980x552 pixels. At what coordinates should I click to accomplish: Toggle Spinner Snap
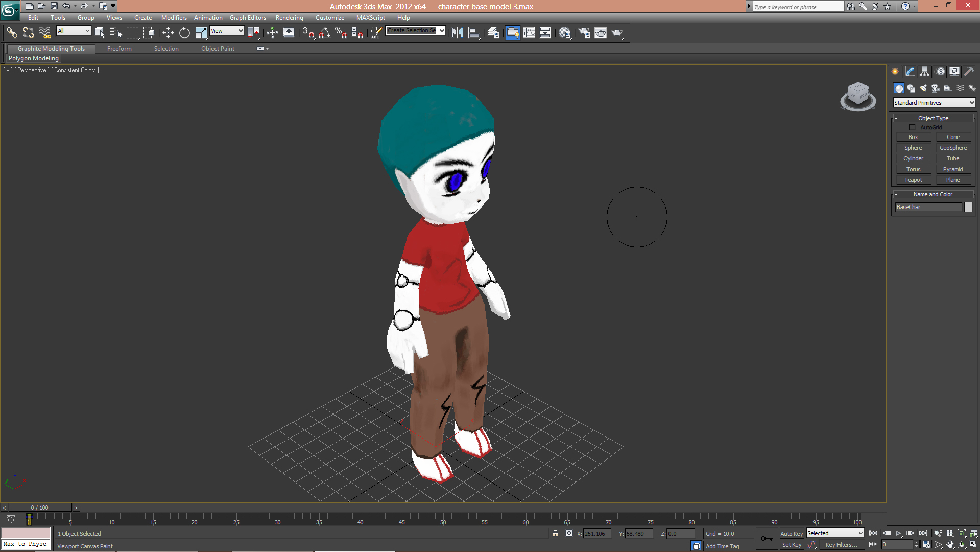click(x=357, y=33)
